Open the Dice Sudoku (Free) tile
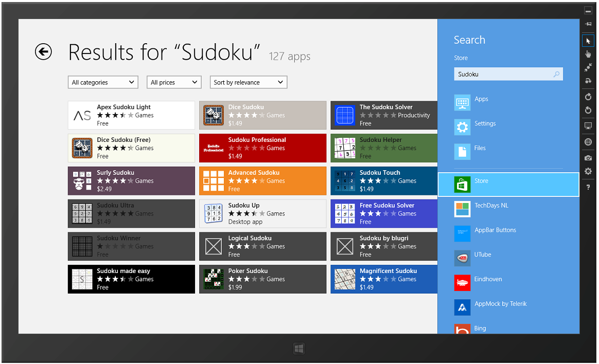The height and width of the screenshot is (364, 599). (131, 148)
